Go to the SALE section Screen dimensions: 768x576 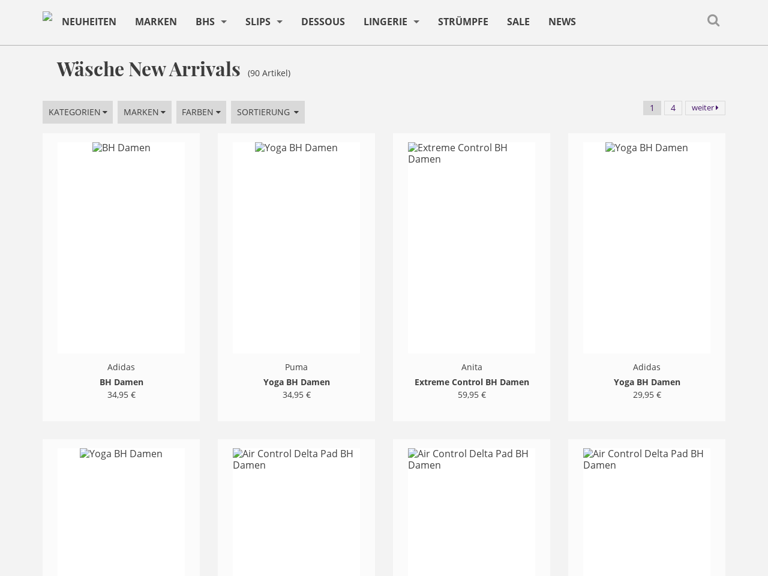[518, 22]
